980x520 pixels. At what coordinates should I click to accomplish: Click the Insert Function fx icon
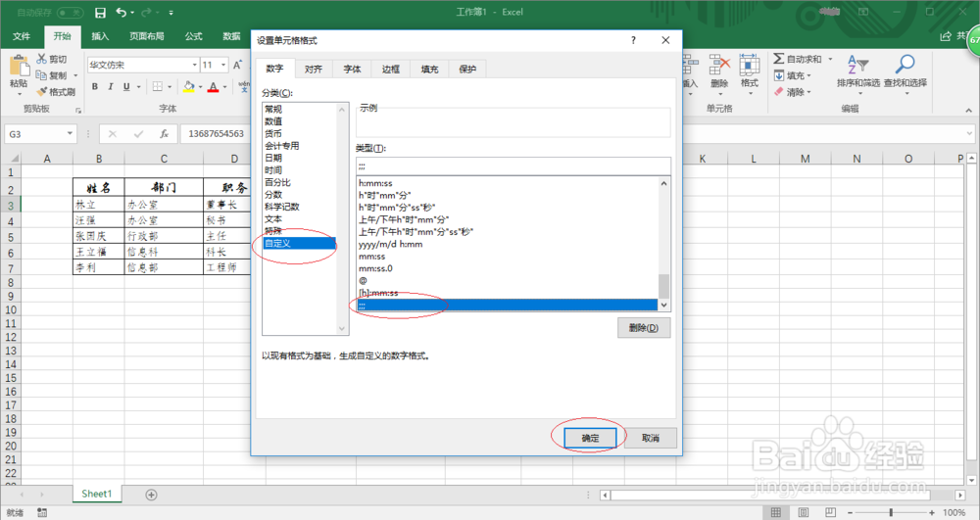[164, 133]
